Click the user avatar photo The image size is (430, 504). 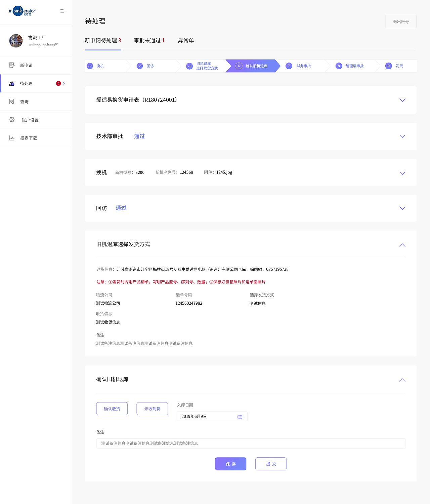pos(16,41)
